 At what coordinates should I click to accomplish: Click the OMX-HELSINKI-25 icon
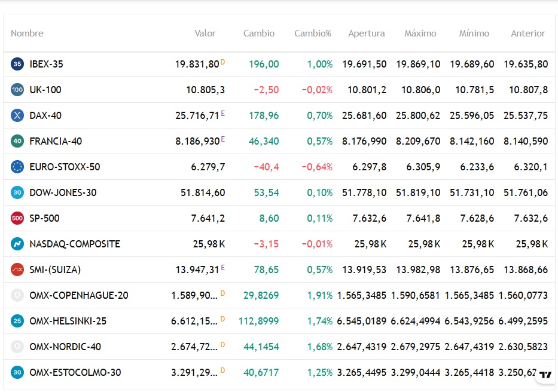17,321
